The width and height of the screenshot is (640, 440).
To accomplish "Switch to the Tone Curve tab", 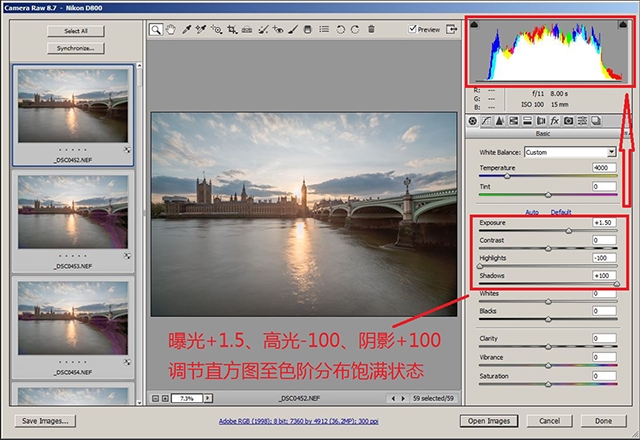I will click(x=487, y=121).
